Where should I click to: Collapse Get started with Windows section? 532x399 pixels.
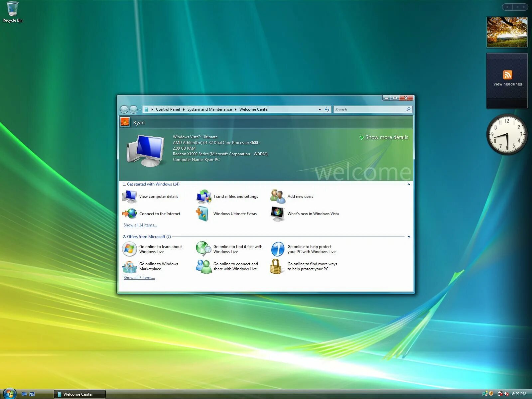click(x=409, y=184)
